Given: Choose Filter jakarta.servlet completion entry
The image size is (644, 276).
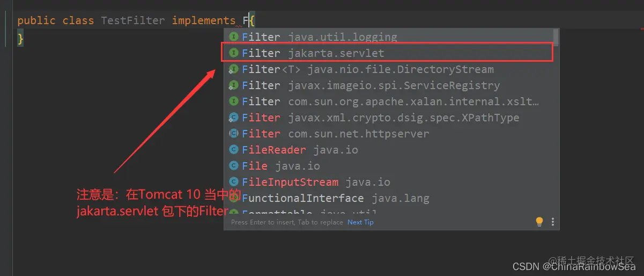Looking at the screenshot, I should [388, 53].
